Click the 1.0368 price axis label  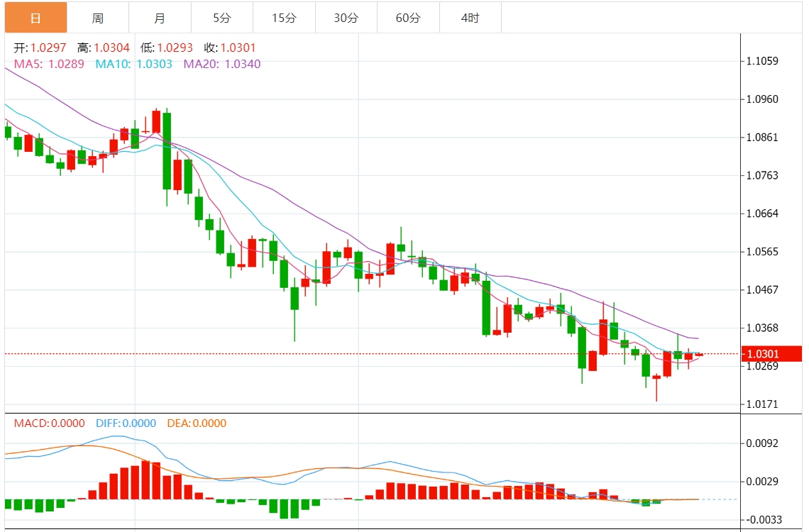pos(762,328)
